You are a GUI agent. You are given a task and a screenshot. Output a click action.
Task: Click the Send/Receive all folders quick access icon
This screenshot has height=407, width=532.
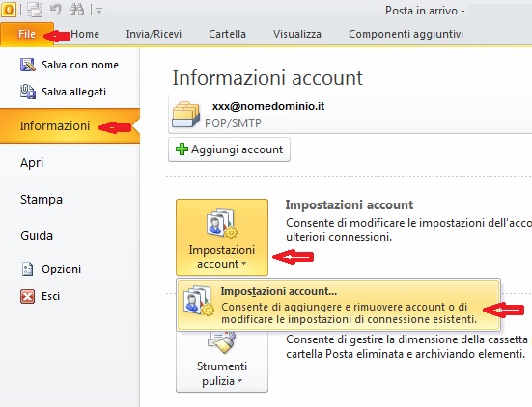35,10
